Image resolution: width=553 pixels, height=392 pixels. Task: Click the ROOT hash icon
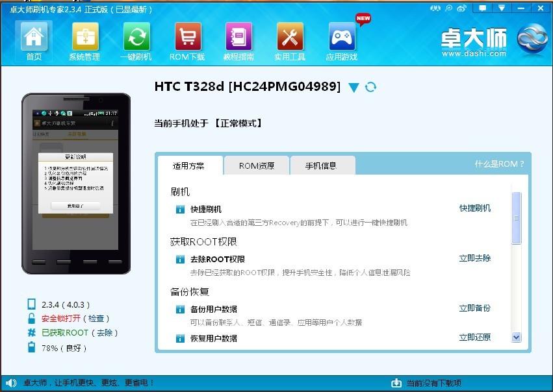32,332
